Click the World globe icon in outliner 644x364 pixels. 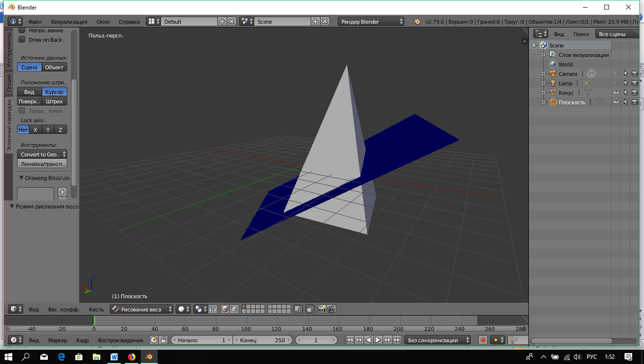point(553,64)
